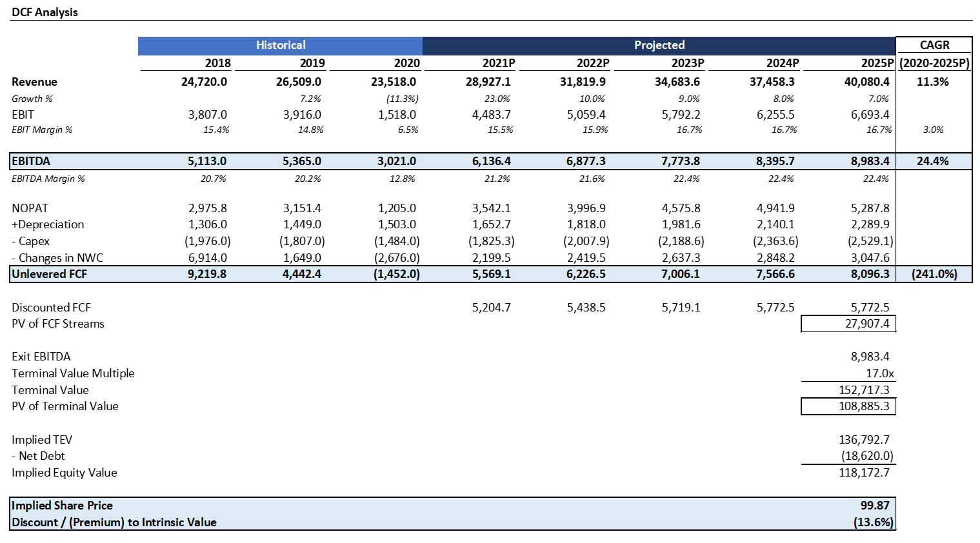This screenshot has width=980, height=543.
Task: Click the - Changes in NWC label
Action: (57, 258)
